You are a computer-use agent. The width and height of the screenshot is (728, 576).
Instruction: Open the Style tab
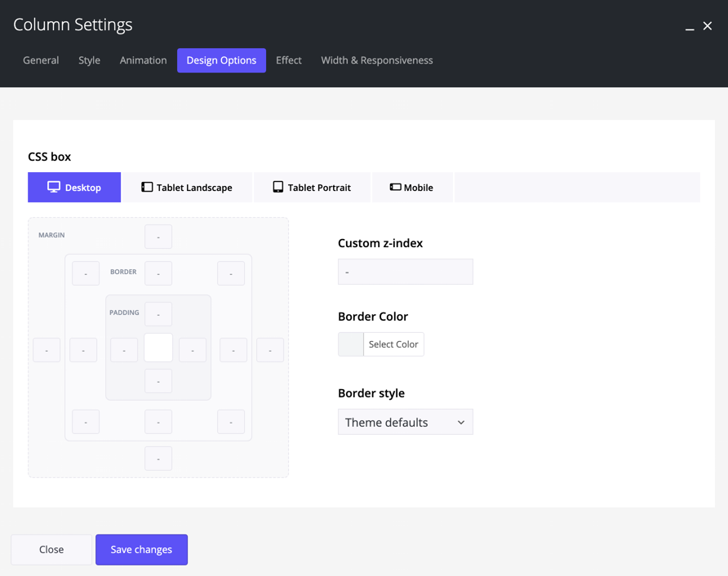coord(89,60)
